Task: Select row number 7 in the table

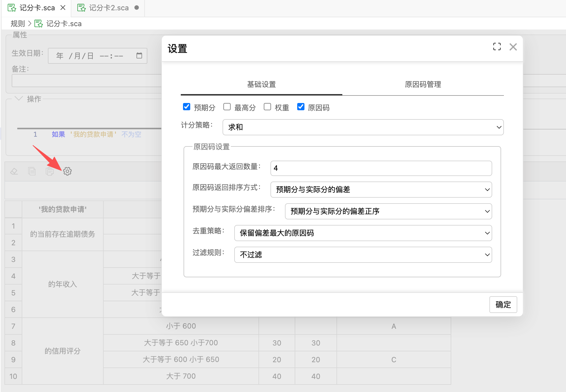Action: (x=13, y=326)
